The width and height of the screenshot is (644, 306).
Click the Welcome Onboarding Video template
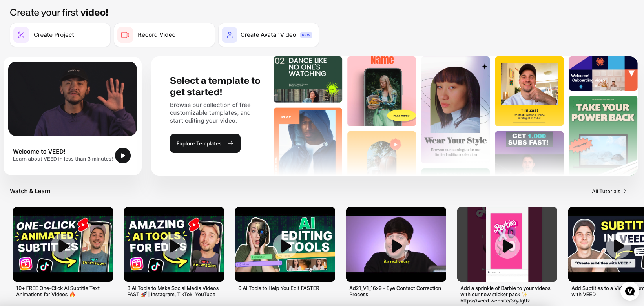click(x=603, y=73)
